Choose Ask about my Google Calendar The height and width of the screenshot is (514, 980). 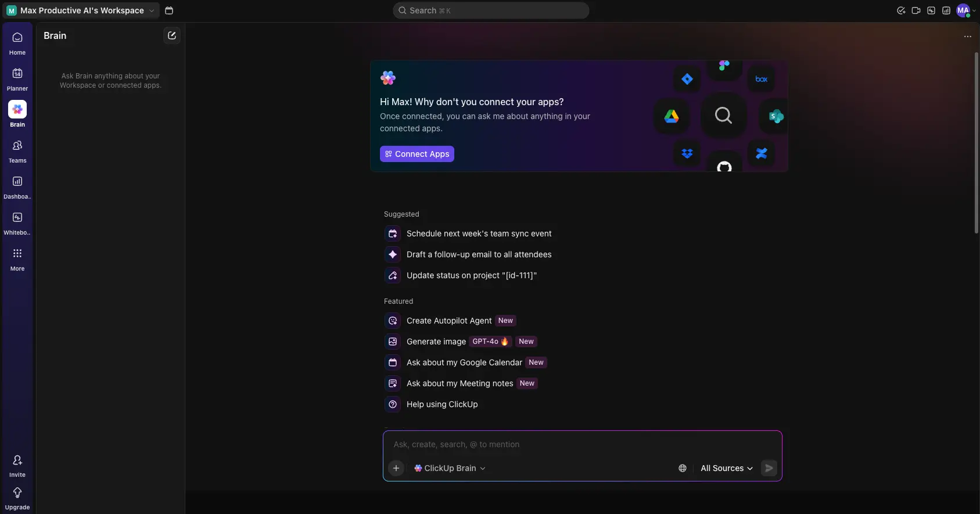465,362
